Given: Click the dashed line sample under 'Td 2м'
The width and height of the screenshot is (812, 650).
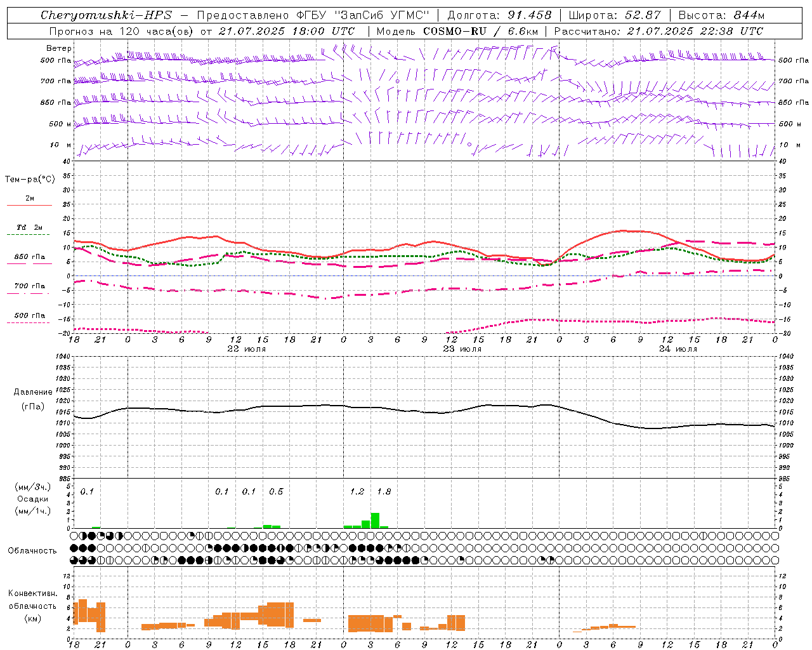Looking at the screenshot, I should [29, 234].
